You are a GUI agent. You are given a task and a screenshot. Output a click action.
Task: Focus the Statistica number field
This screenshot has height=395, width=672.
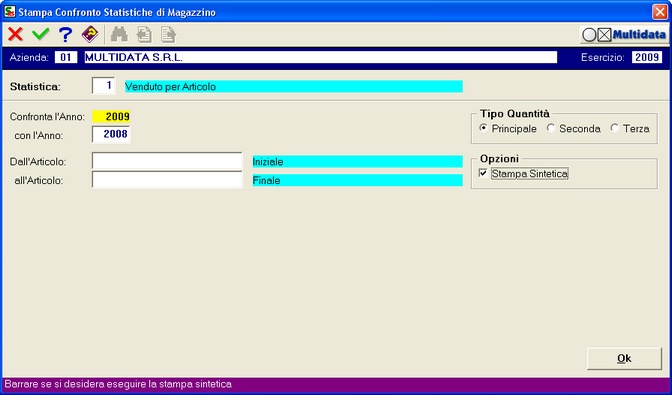(103, 86)
